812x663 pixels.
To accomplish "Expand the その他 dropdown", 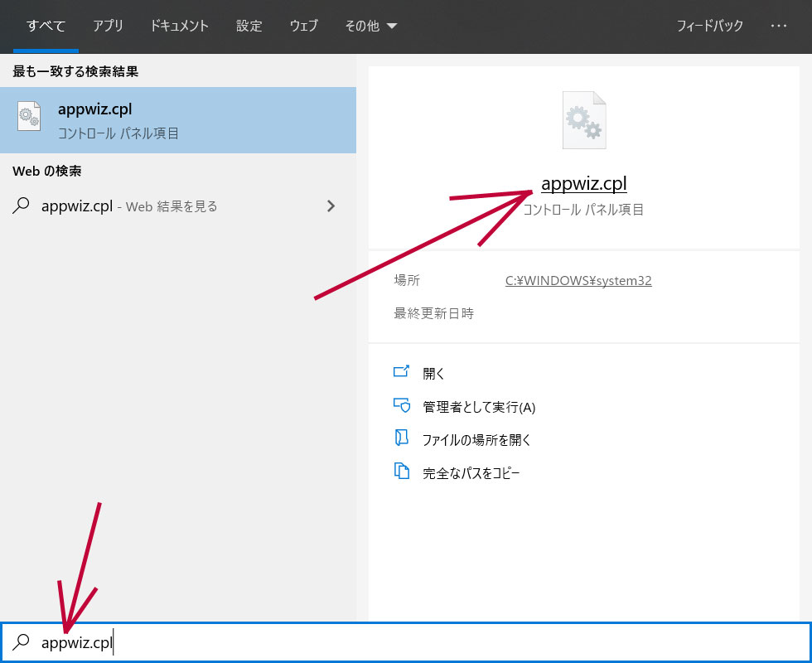I will [x=371, y=26].
